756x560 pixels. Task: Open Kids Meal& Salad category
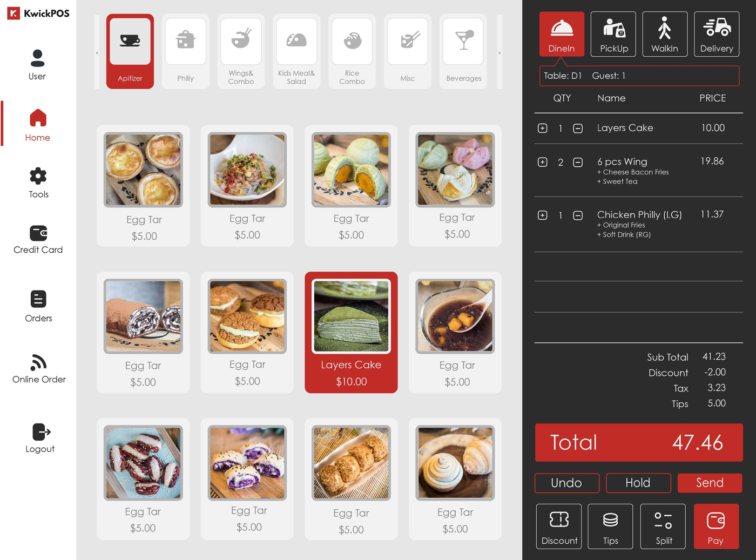296,51
